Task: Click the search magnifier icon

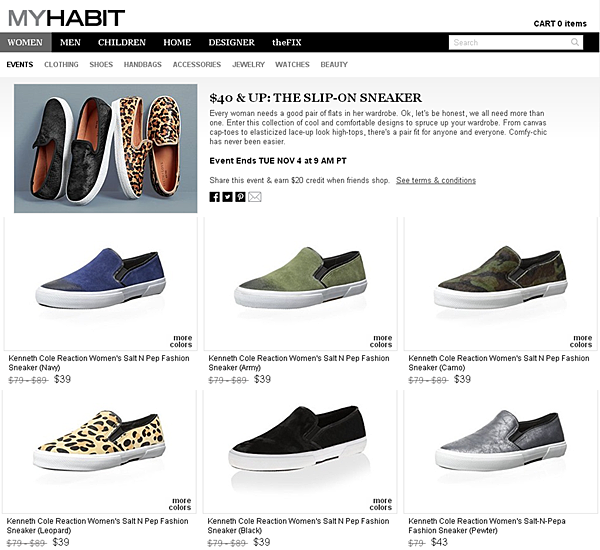Action: coord(575,42)
